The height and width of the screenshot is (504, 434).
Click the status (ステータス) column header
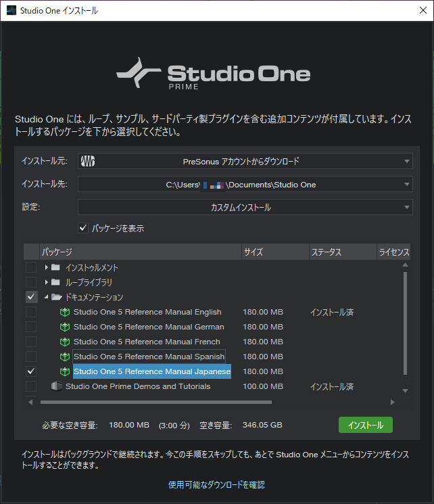(343, 252)
